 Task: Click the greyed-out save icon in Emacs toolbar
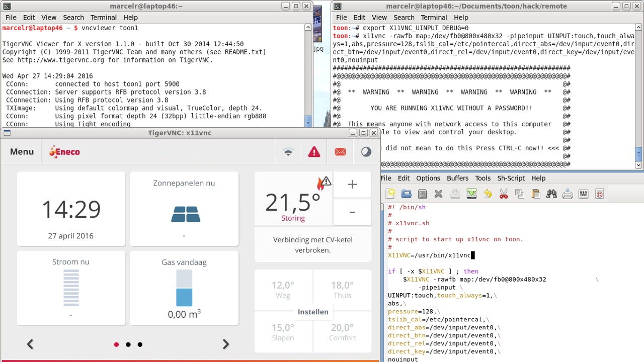[455, 194]
